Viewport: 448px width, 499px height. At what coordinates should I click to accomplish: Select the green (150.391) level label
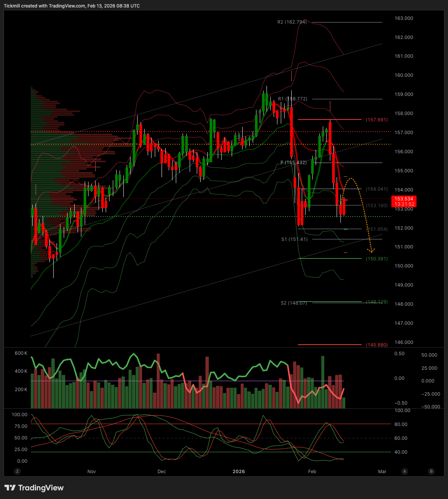point(377,259)
